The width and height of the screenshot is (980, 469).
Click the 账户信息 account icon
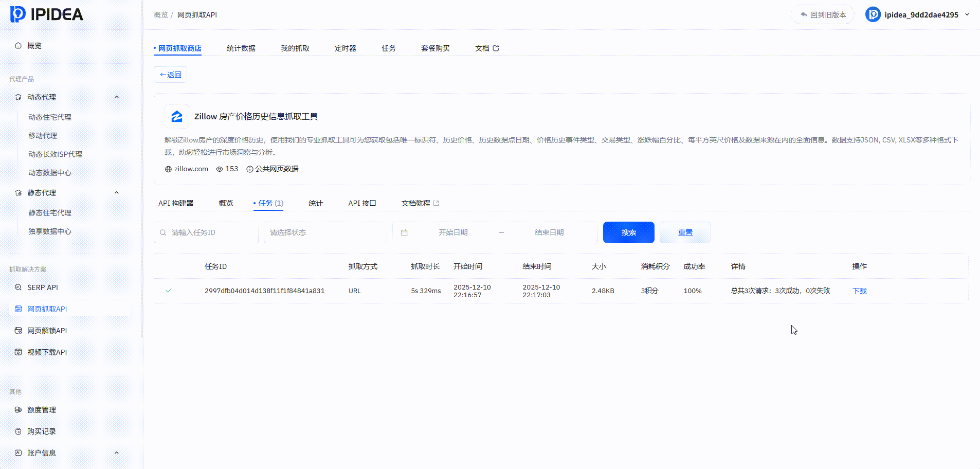19,453
